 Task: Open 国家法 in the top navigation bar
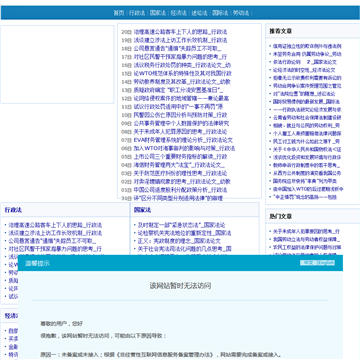158,13
